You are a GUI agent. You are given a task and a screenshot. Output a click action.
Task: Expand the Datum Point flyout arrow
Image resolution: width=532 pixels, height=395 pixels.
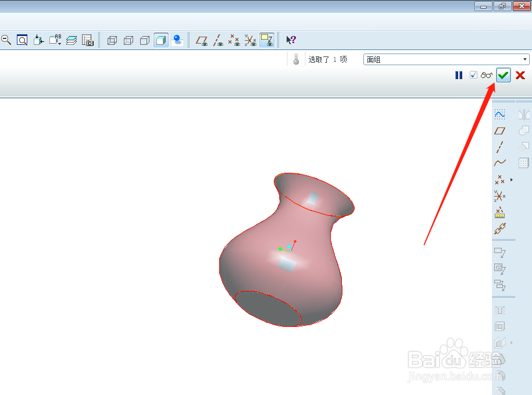tap(511, 180)
